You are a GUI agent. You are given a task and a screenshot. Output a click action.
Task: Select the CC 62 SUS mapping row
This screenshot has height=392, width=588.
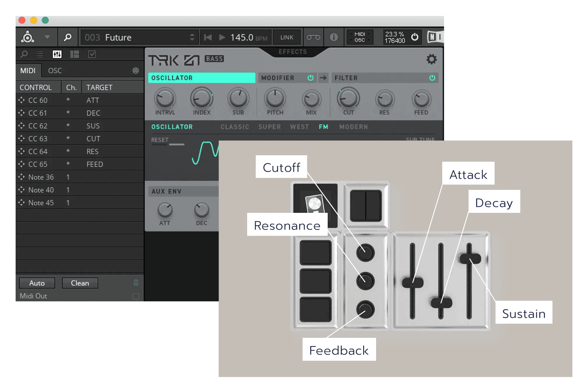[x=80, y=126]
